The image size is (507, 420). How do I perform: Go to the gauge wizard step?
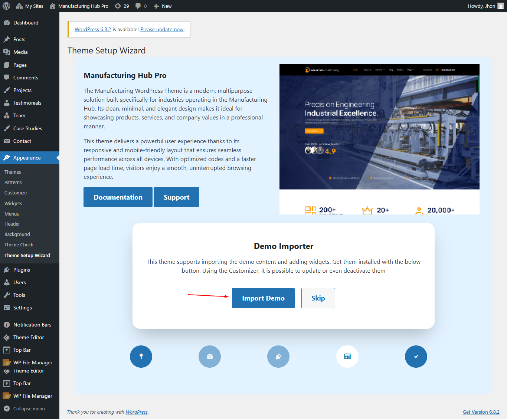pyautogui.click(x=210, y=357)
